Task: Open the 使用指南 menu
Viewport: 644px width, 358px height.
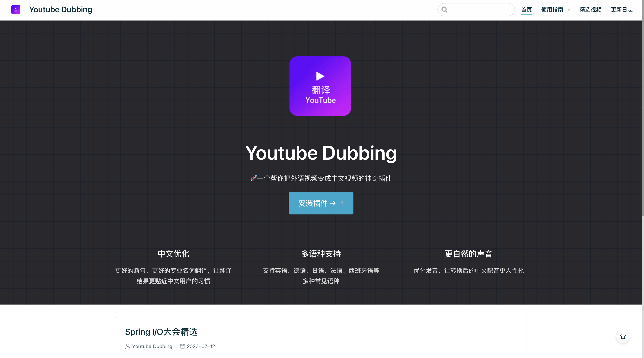Action: coord(552,10)
